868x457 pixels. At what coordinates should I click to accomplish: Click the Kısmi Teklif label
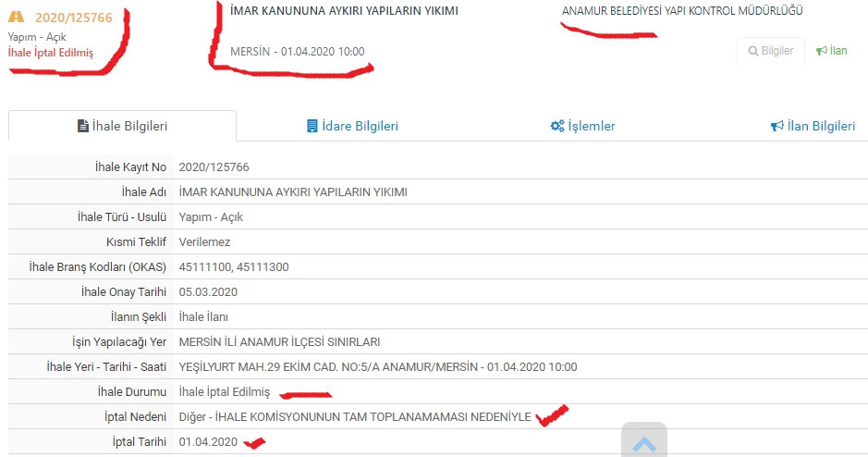click(136, 242)
